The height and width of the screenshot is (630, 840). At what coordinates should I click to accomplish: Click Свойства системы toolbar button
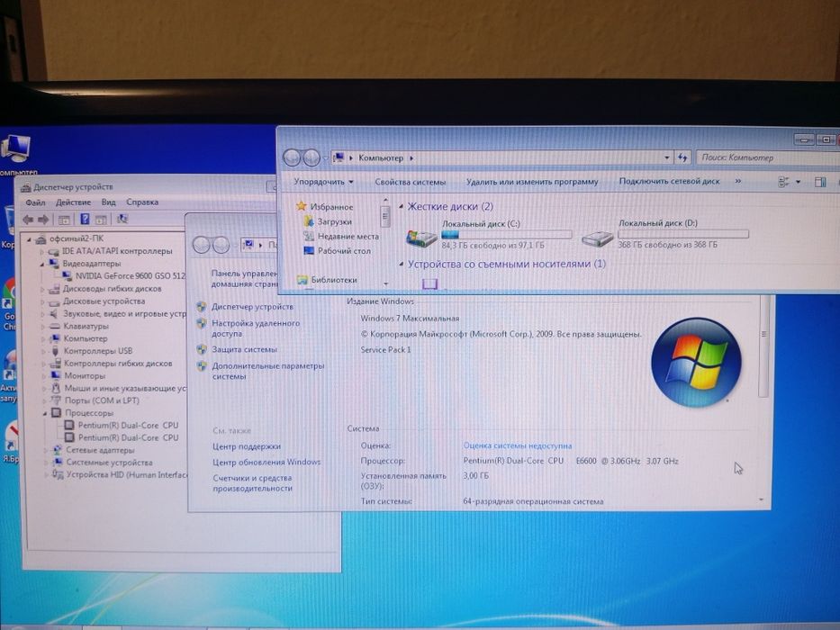click(410, 182)
